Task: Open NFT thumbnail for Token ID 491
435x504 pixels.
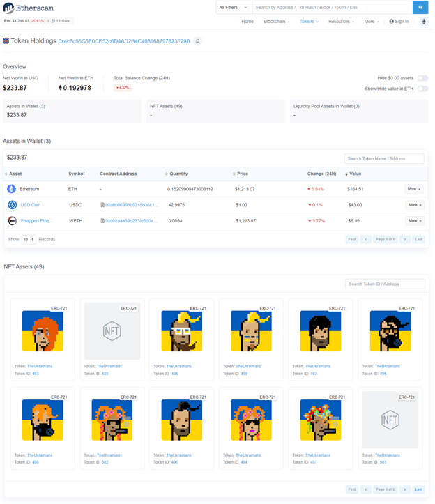Action: pyautogui.click(x=183, y=422)
